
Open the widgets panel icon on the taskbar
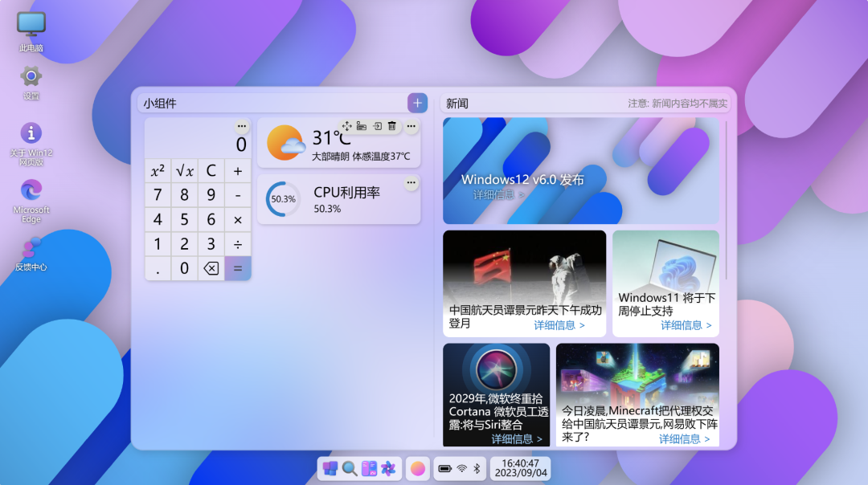[368, 468]
